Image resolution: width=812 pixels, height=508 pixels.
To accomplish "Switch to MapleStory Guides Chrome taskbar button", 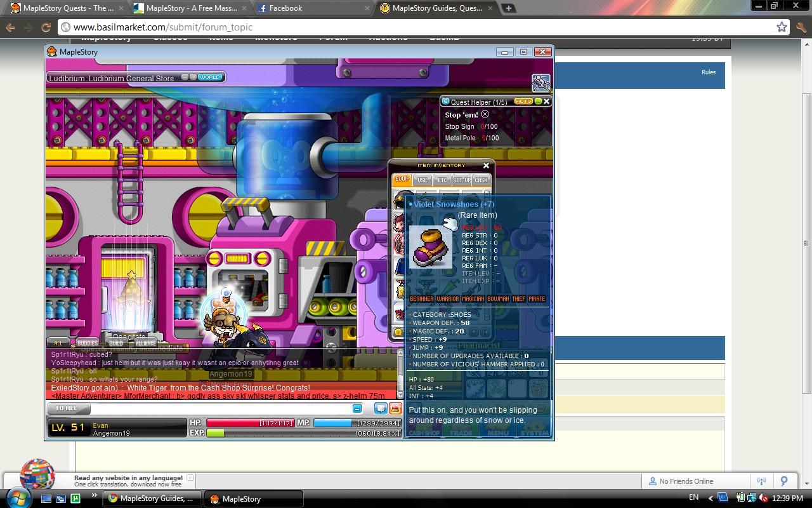I will click(x=152, y=498).
